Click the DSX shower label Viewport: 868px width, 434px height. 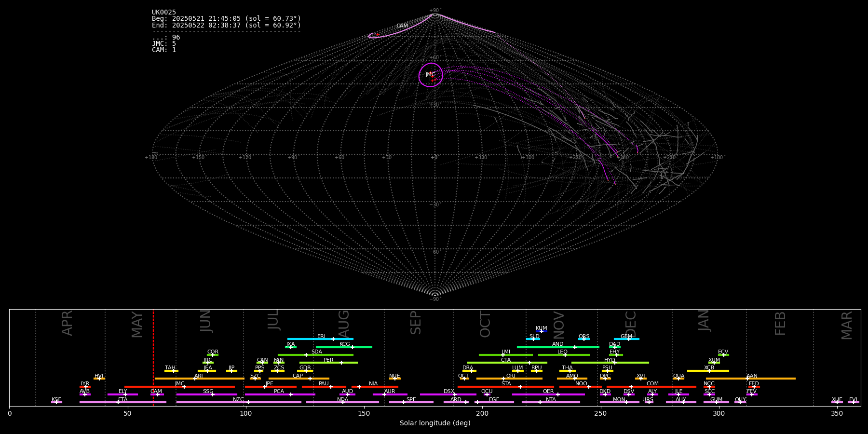coord(449,392)
